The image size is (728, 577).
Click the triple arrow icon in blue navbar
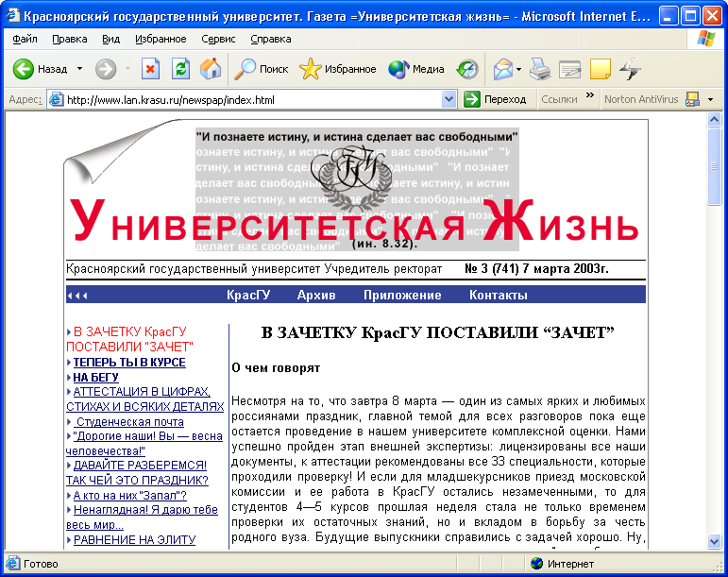pyautogui.click(x=77, y=296)
